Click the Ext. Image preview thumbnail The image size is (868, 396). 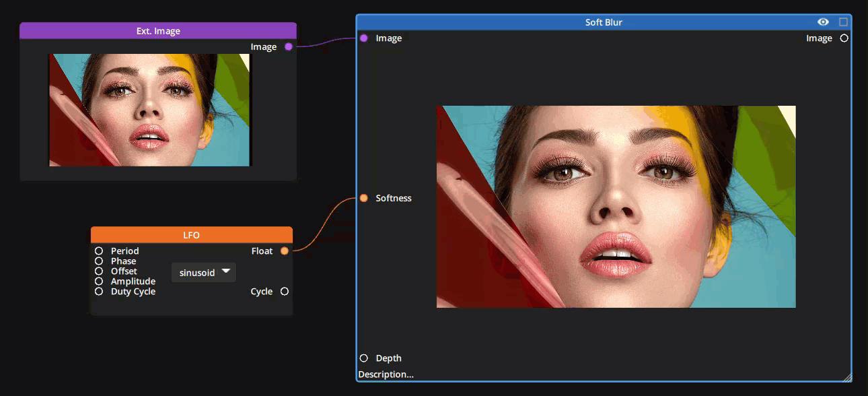point(149,110)
